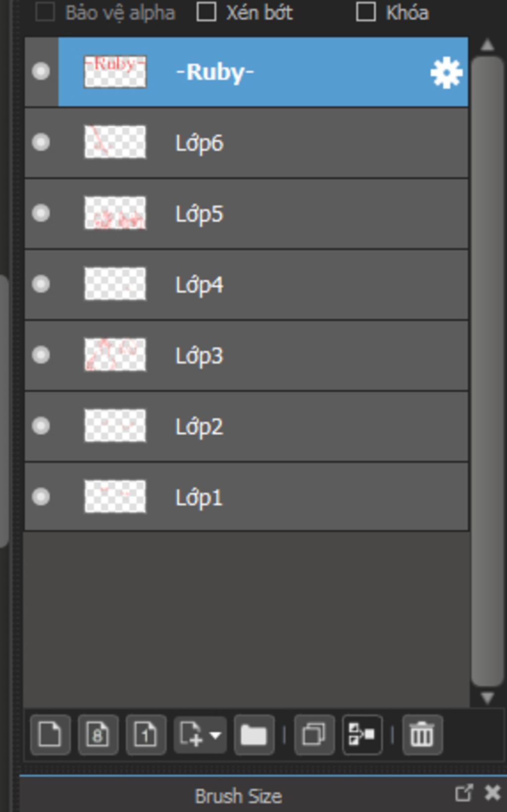Create a new color layer
The width and height of the screenshot is (507, 812).
coord(50,735)
